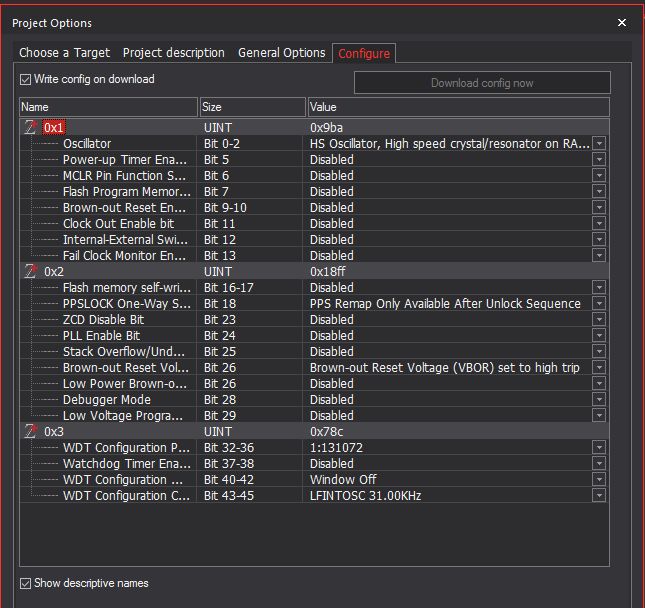The height and width of the screenshot is (608, 645).
Task: Click the HS Oscillator value text
Action: coord(450,144)
